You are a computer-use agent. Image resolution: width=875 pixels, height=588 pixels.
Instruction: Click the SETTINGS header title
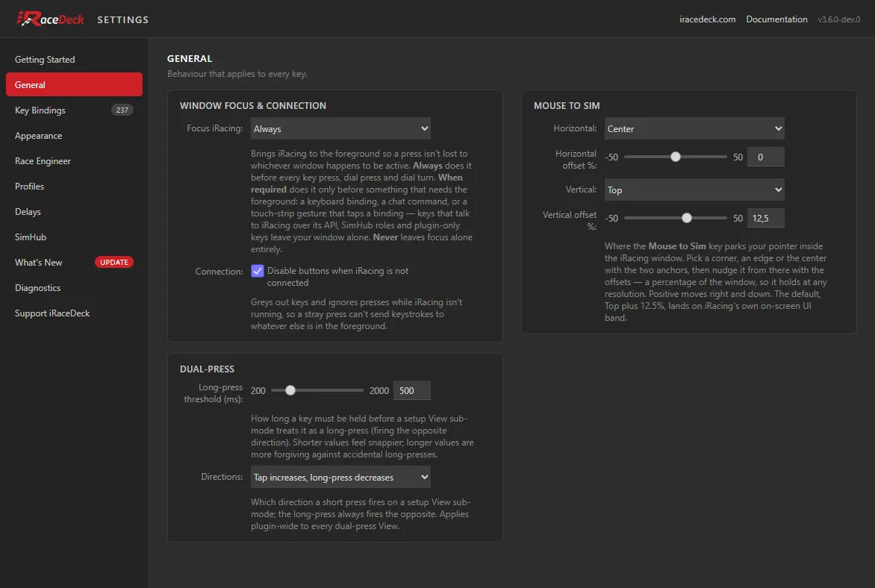(122, 19)
